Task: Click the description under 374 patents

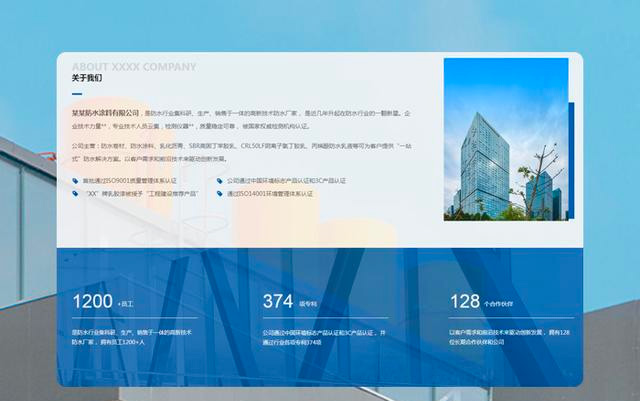Action: click(x=320, y=337)
